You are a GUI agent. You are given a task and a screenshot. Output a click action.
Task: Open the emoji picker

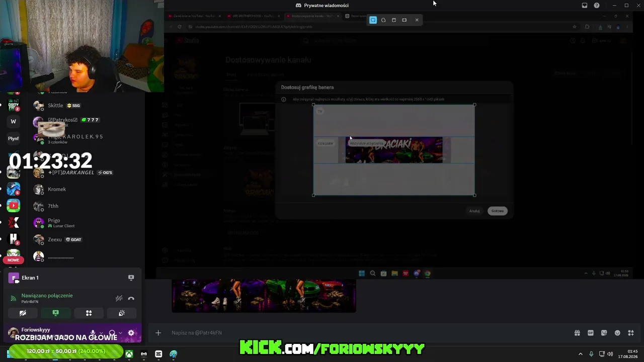click(617, 333)
